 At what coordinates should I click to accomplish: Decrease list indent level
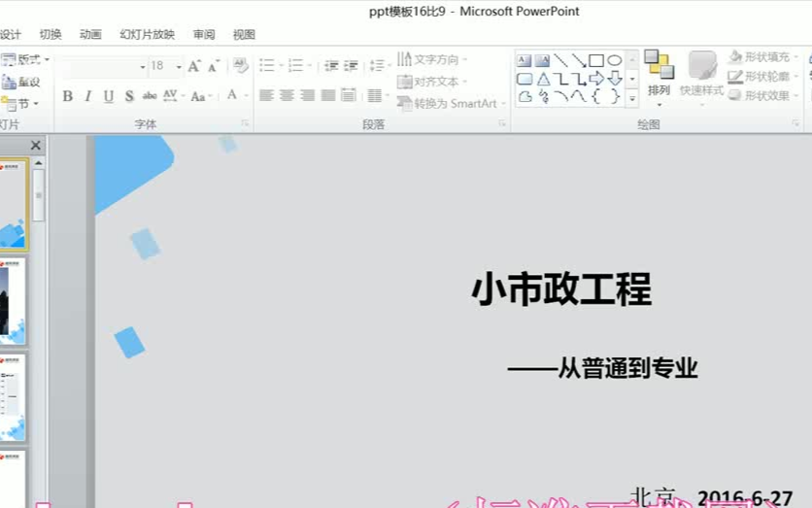[x=331, y=66]
